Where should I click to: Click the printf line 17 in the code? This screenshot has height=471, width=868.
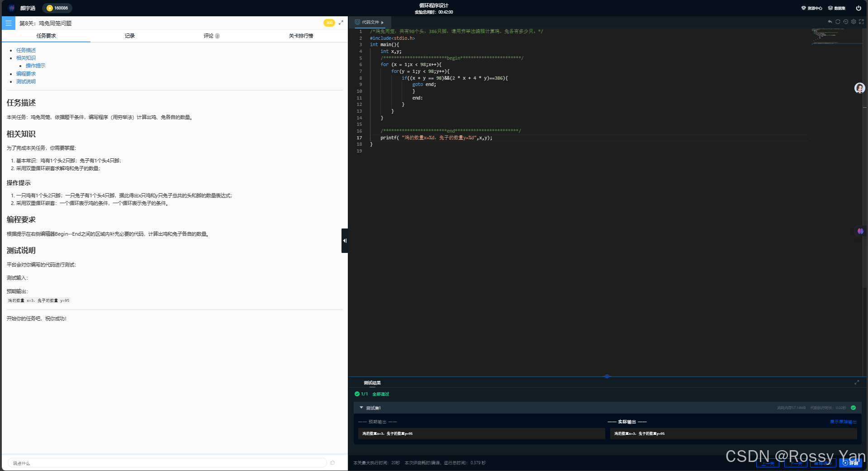click(x=436, y=138)
